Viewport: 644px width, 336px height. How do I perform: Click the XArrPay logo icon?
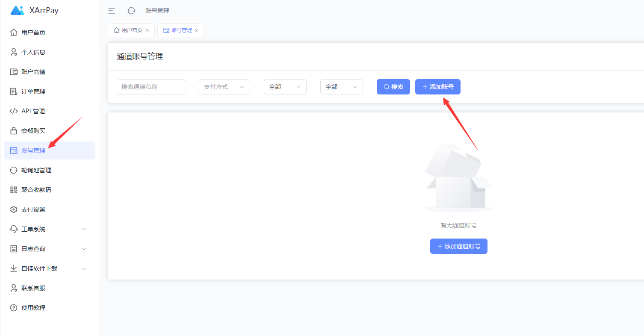click(17, 10)
